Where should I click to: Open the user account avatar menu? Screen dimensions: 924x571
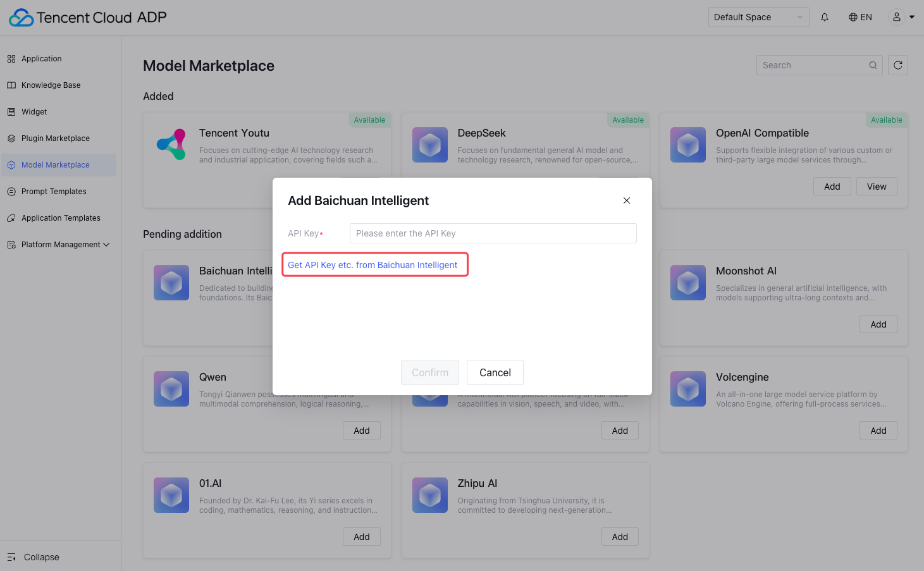tap(897, 17)
